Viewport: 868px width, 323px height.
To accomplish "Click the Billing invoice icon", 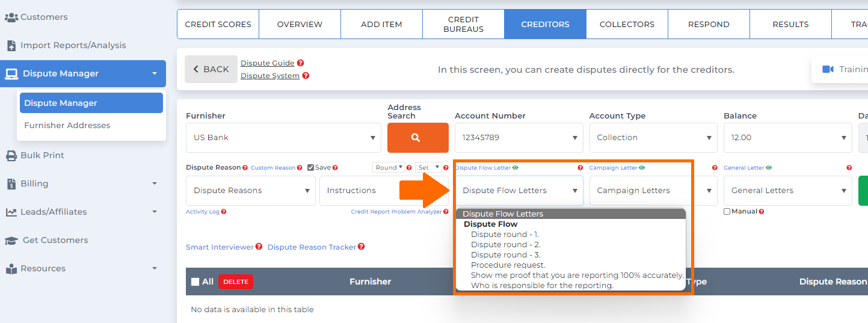I will [11, 184].
